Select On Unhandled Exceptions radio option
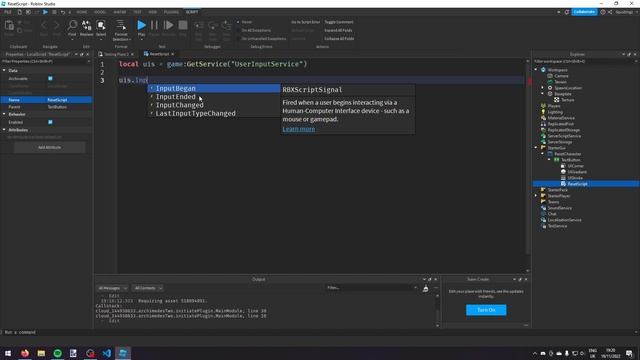640x360 pixels. pos(238,39)
